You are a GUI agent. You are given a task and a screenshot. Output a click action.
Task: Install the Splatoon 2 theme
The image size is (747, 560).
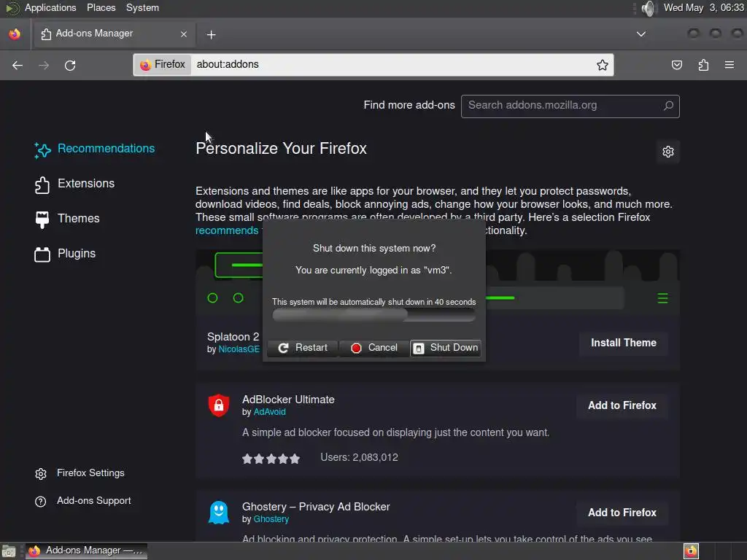(x=623, y=343)
